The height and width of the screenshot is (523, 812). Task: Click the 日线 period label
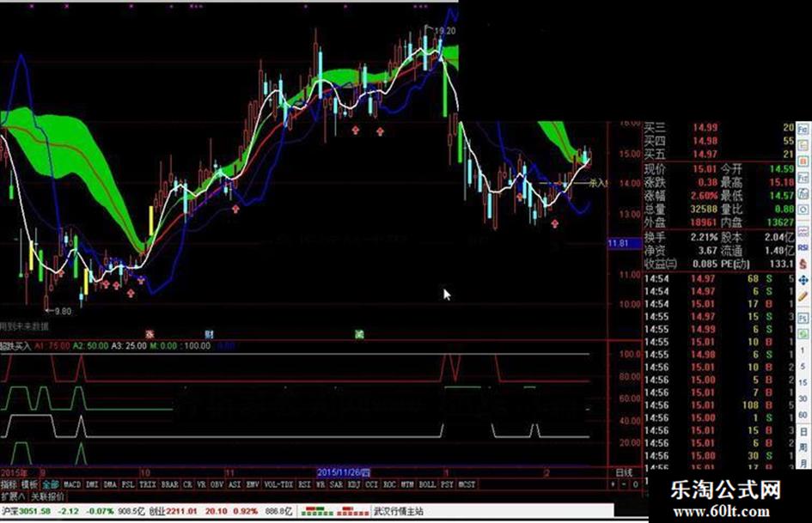624,473
